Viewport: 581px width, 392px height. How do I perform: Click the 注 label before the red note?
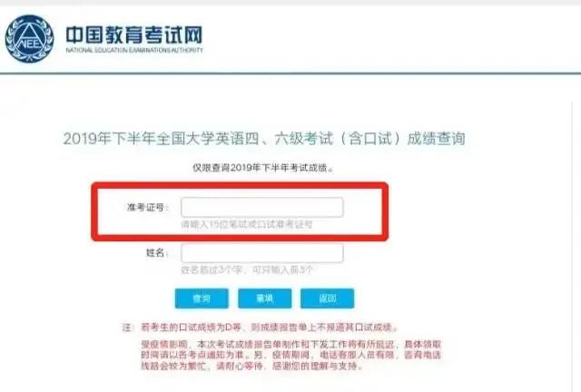tap(127, 328)
